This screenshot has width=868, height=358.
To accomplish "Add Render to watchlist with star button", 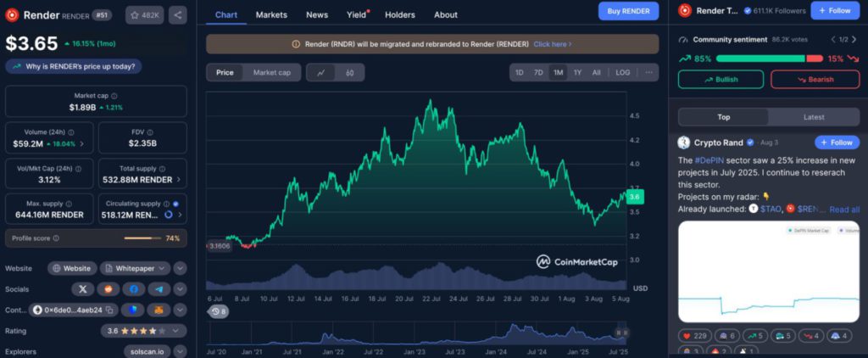I will point(145,14).
